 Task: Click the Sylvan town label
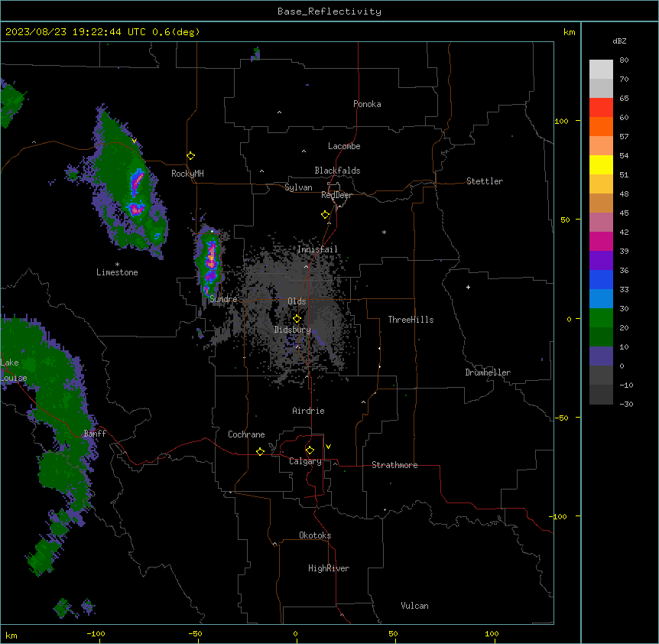click(298, 187)
